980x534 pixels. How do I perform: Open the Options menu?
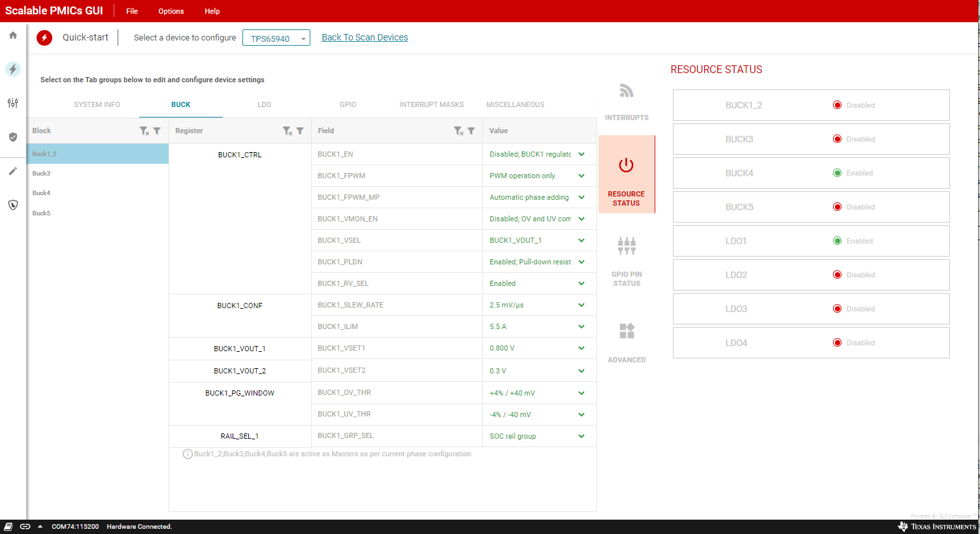pos(171,11)
